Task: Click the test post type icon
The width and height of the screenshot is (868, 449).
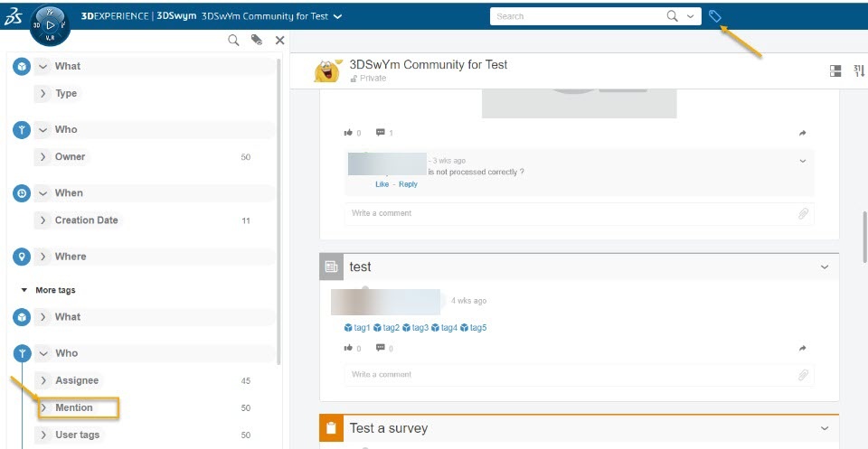Action: [x=332, y=267]
